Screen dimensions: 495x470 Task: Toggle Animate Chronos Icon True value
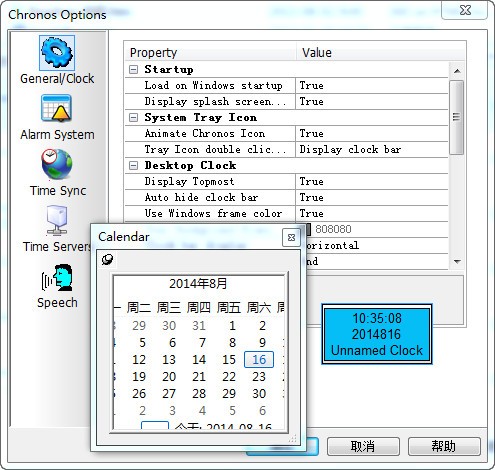371,134
